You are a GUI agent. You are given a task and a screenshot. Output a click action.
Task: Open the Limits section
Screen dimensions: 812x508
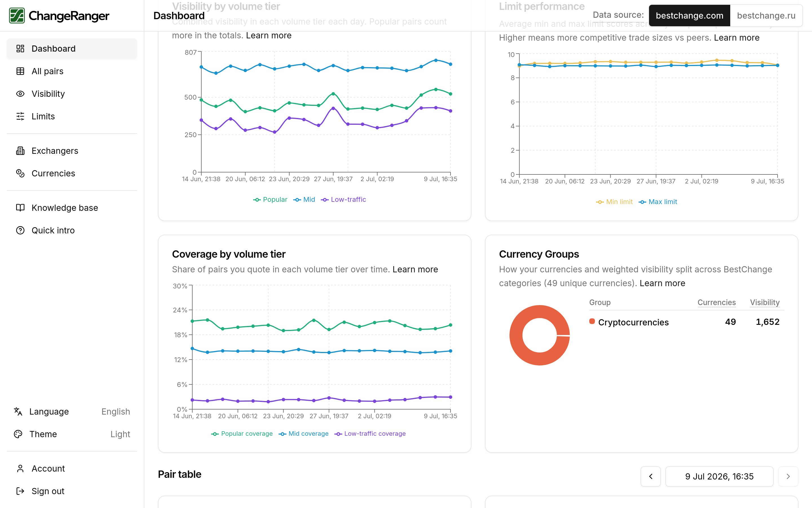[x=72, y=116]
